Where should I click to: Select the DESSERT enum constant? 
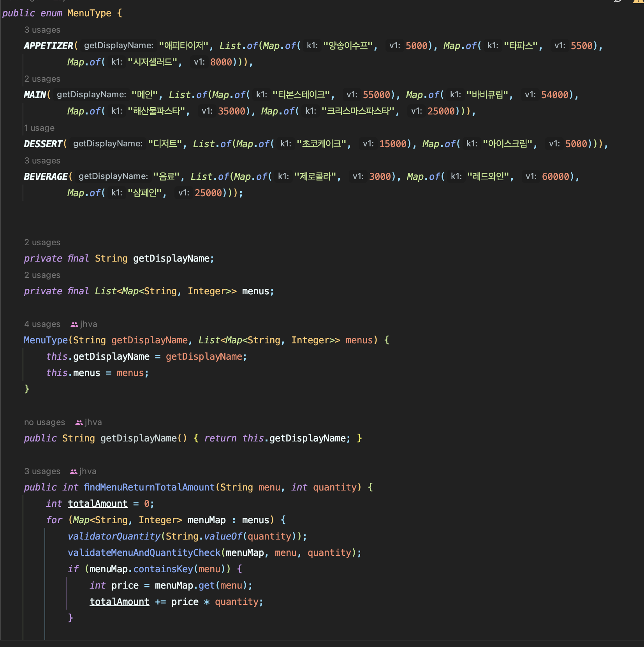[43, 144]
